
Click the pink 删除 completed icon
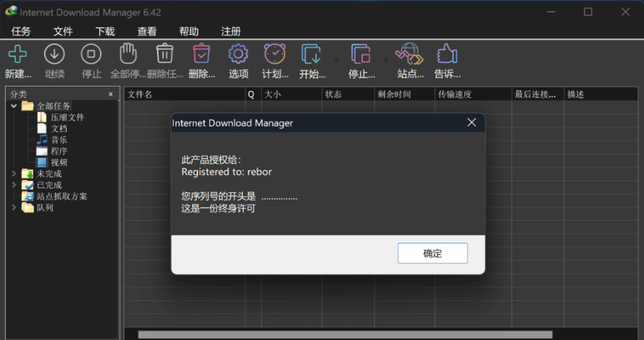pos(201,53)
